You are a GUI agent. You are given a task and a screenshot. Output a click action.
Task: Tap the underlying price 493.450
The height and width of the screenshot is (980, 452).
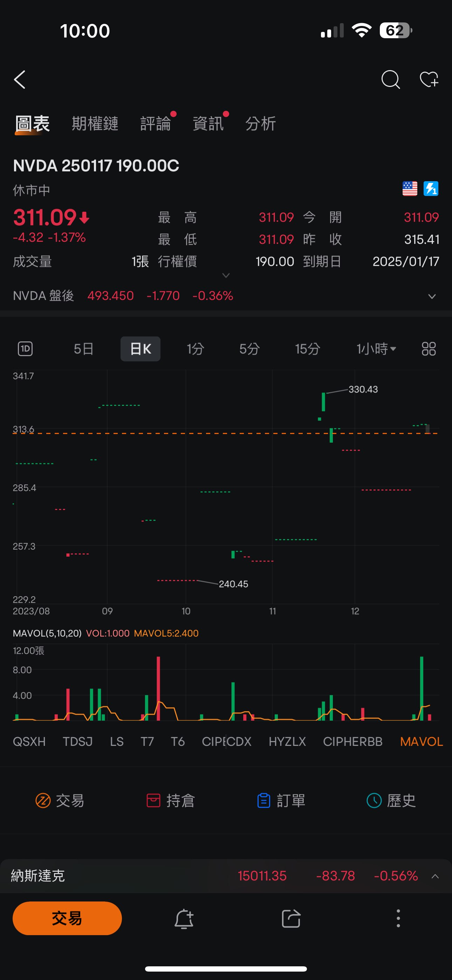tap(111, 295)
